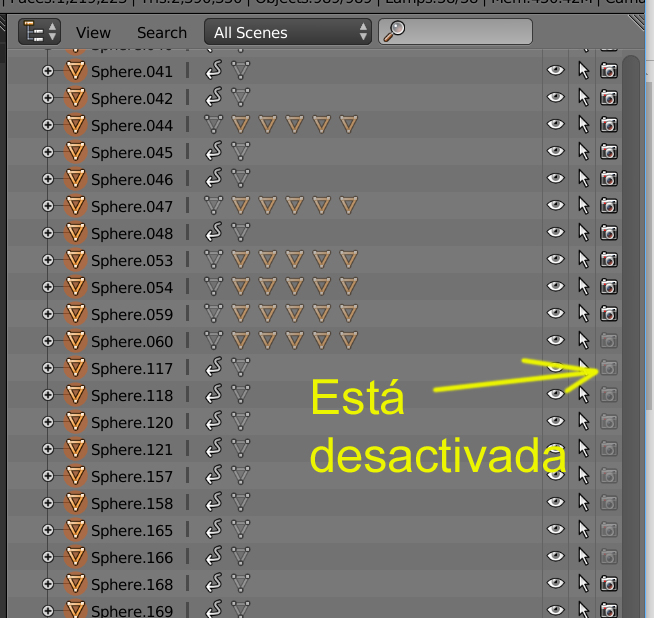Disable render camera for Sphere.044
This screenshot has width=654, height=618.
(609, 125)
